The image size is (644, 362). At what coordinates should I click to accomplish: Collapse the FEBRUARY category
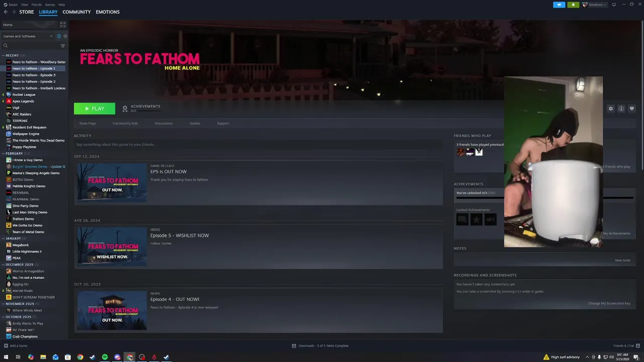(x=4, y=153)
